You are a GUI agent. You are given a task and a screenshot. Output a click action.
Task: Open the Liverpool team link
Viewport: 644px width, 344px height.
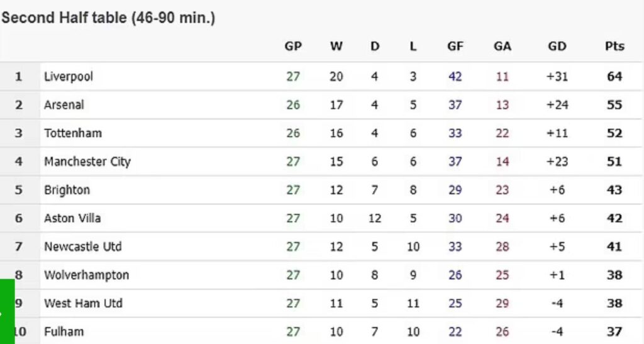click(69, 77)
